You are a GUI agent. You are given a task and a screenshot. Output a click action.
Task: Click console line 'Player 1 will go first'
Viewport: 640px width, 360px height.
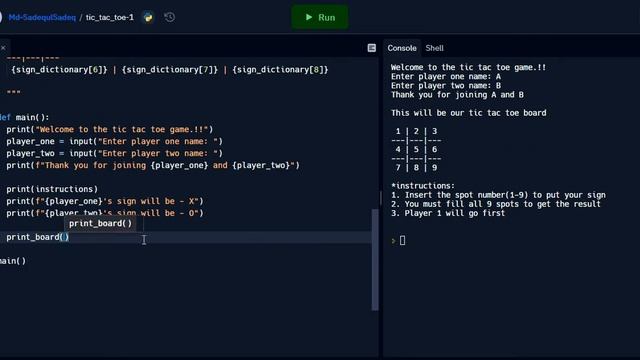(x=448, y=213)
